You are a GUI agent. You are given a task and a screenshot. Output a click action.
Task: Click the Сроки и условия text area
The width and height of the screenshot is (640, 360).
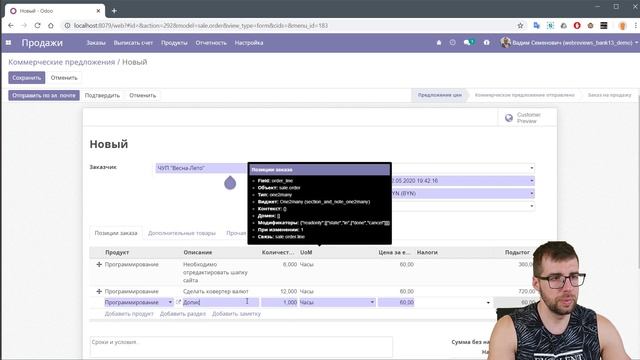pyautogui.click(x=241, y=347)
